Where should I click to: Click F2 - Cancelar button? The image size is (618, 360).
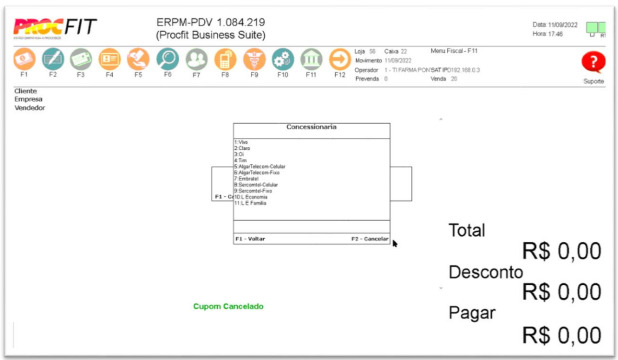click(370, 239)
